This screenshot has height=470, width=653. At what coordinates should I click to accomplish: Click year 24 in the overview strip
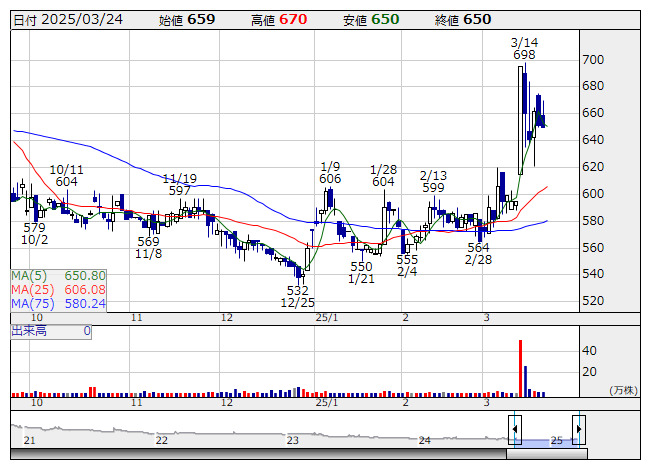[425, 440]
